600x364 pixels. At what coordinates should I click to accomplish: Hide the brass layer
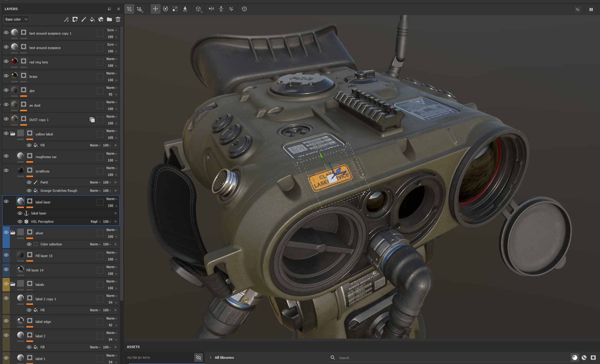[6, 76]
